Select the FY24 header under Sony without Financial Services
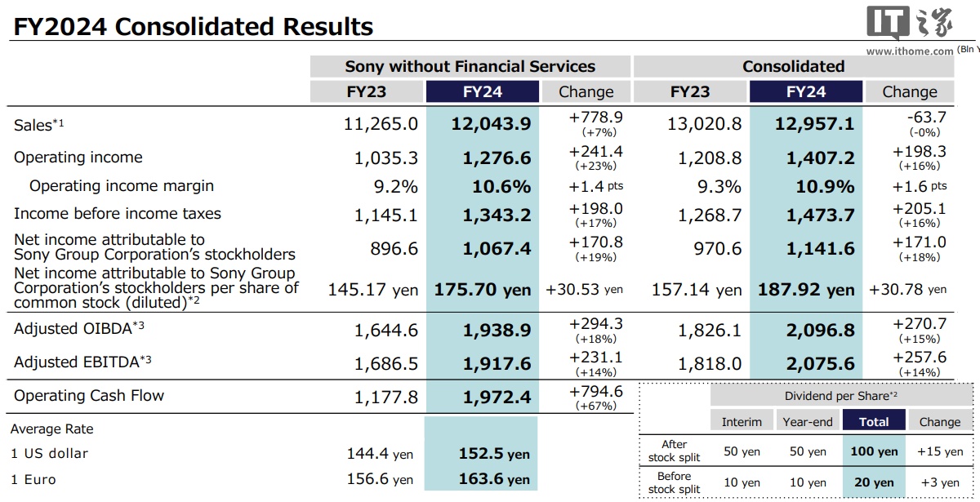Viewport: 980px width, 502px height. tap(482, 91)
